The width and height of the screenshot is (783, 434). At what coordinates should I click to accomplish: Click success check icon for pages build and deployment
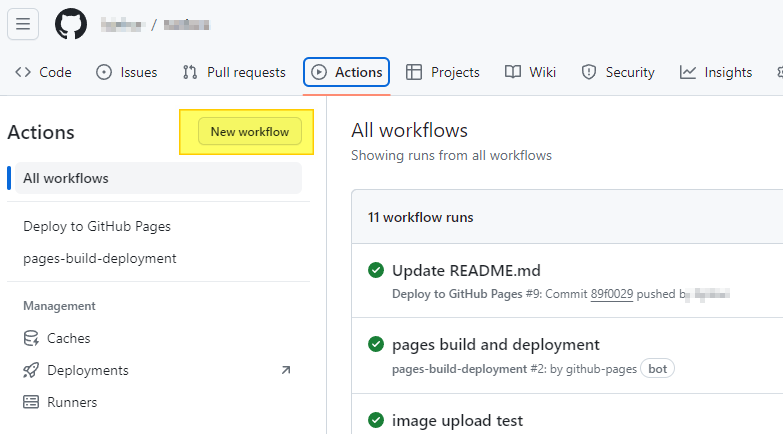376,344
